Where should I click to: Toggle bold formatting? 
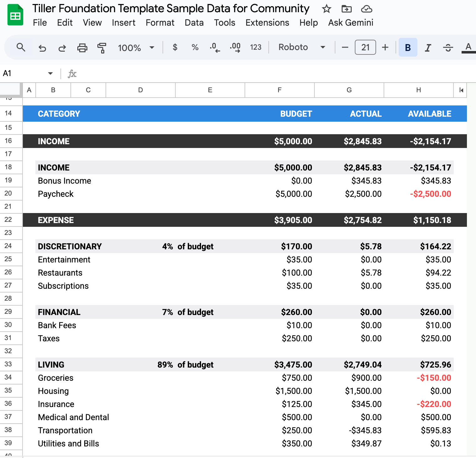click(x=408, y=47)
